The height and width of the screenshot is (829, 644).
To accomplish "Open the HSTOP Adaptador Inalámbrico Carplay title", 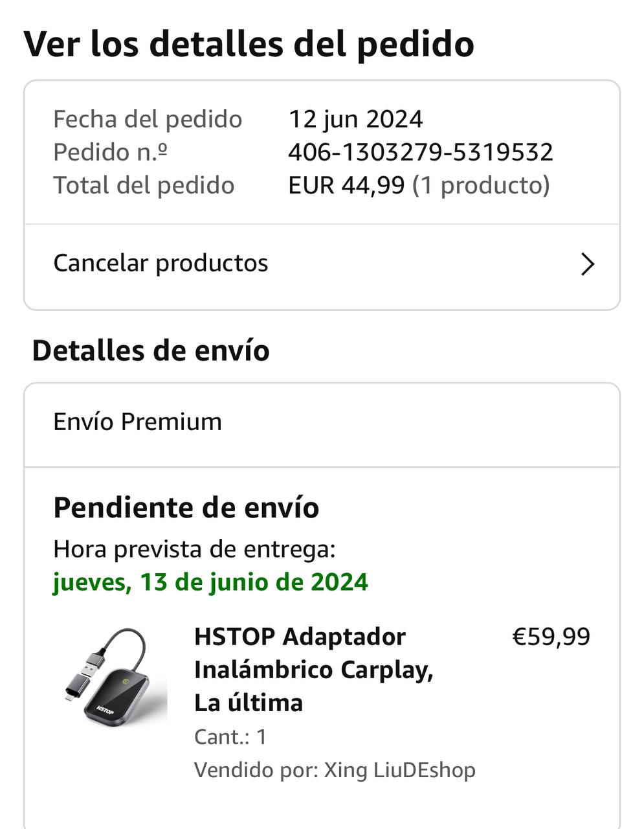I will tap(313, 669).
